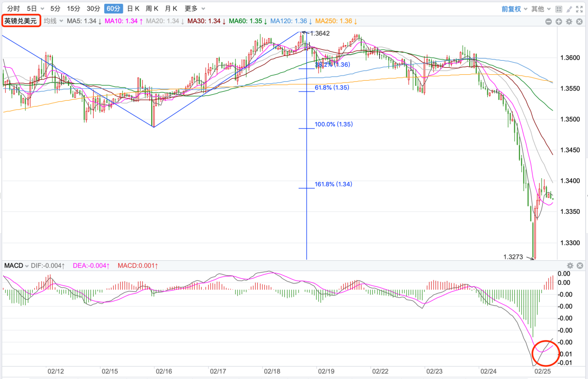Click the 161.8% (1.34) Fibonacci label
Viewport: 588px width, 379px height.
coord(333,184)
